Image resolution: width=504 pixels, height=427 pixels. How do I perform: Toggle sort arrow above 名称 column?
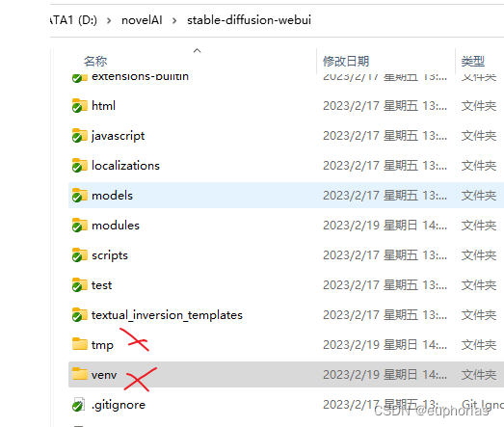(x=197, y=50)
